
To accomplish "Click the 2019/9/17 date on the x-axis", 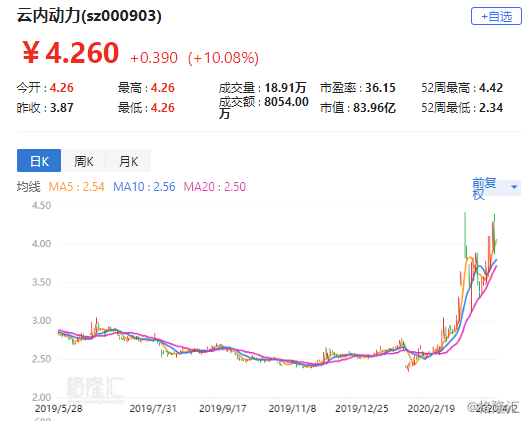I will click(222, 409).
